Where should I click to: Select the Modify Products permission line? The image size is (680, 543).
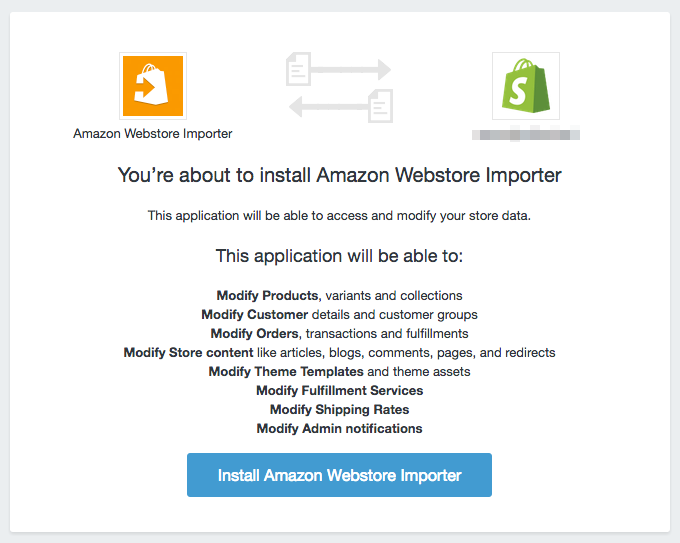340,295
